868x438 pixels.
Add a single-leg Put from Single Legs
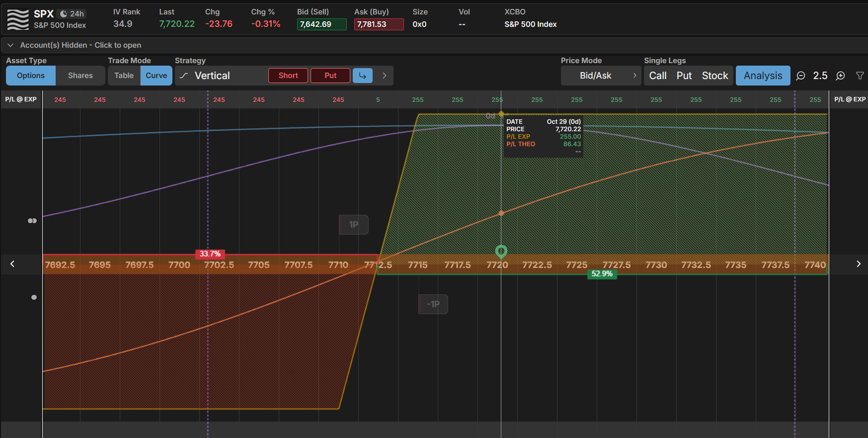pyautogui.click(x=684, y=76)
